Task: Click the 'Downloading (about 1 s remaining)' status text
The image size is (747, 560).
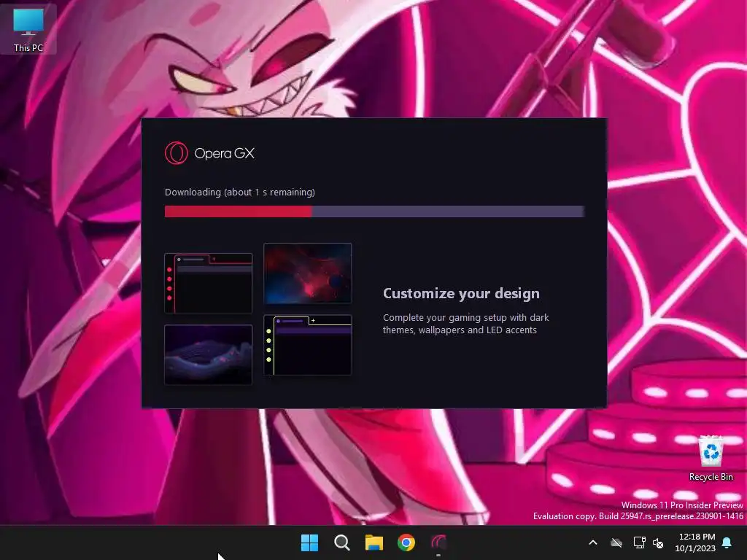Action: pos(239,192)
